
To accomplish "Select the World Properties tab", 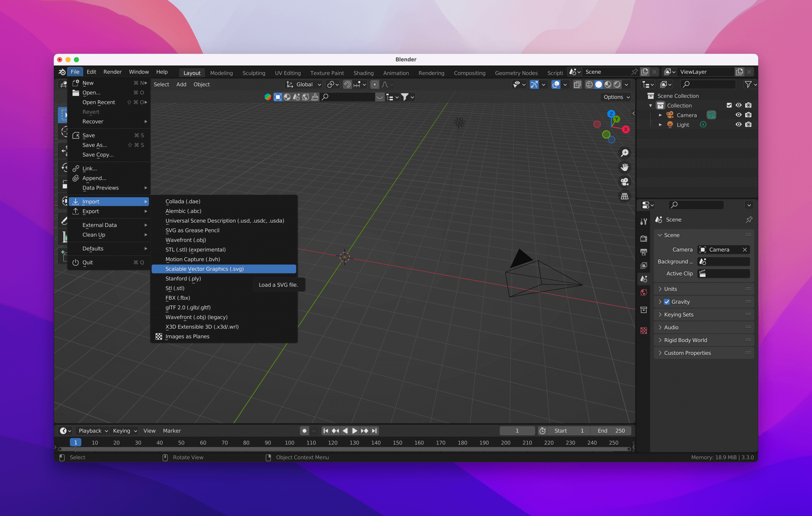I will point(645,292).
